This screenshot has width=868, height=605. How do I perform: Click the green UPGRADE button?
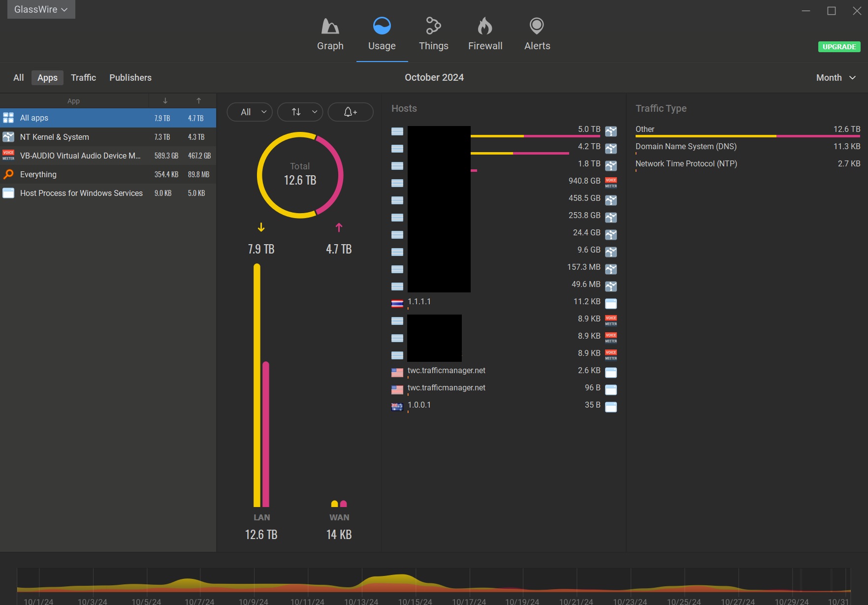[x=839, y=47]
